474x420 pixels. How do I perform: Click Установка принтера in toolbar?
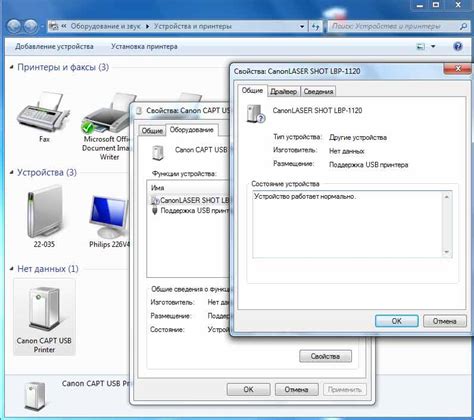144,46
